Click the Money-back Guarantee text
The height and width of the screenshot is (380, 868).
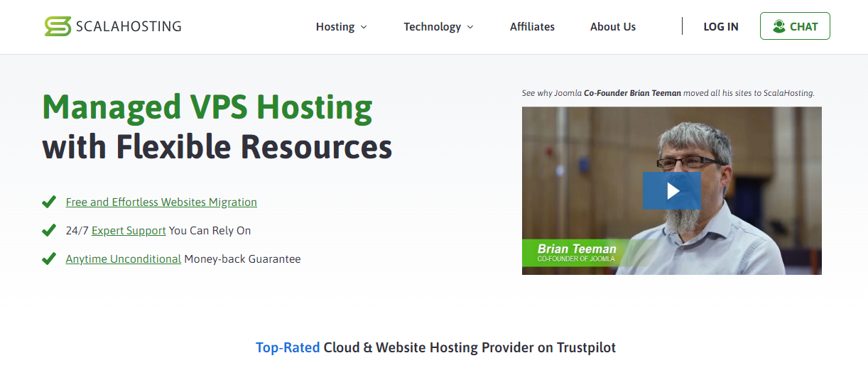(x=242, y=259)
